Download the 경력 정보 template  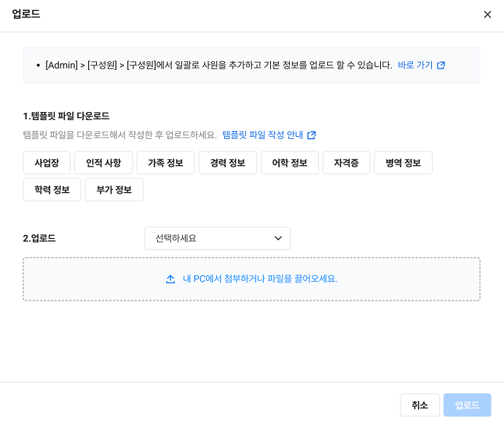pyautogui.click(x=227, y=163)
